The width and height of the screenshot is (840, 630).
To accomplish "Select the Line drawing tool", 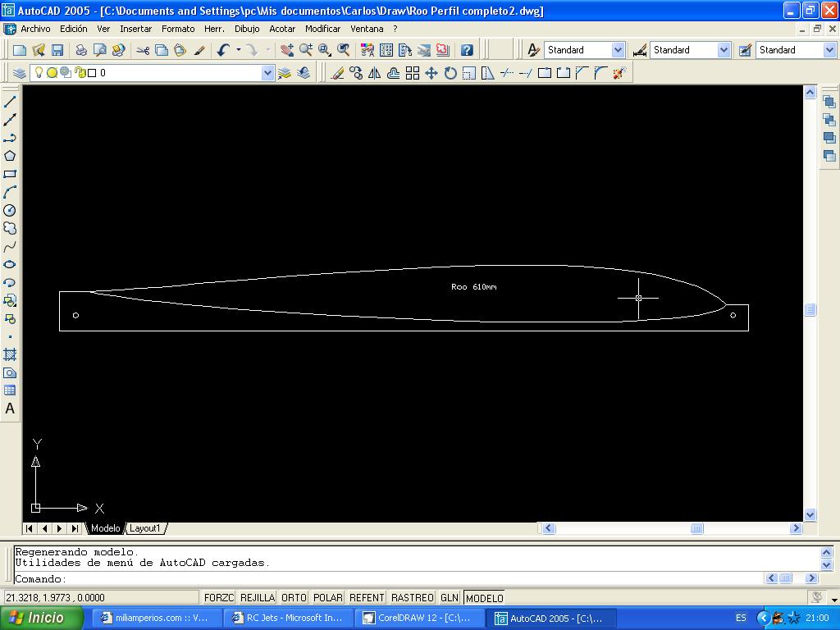I will click(10, 102).
